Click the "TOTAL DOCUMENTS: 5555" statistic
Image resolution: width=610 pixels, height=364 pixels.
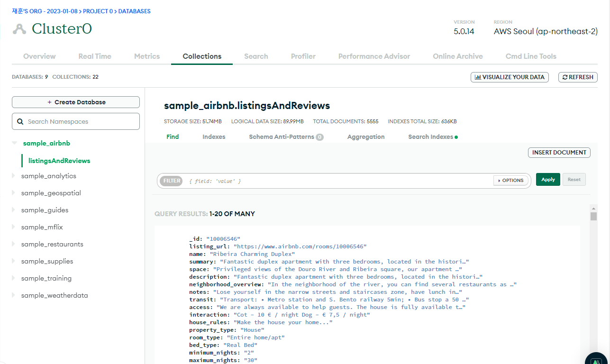pos(346,121)
